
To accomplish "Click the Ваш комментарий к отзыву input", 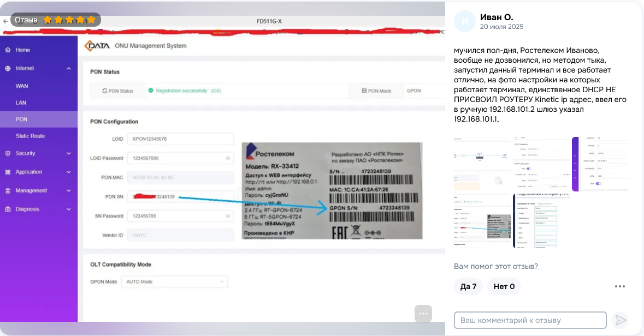I will tap(530, 320).
